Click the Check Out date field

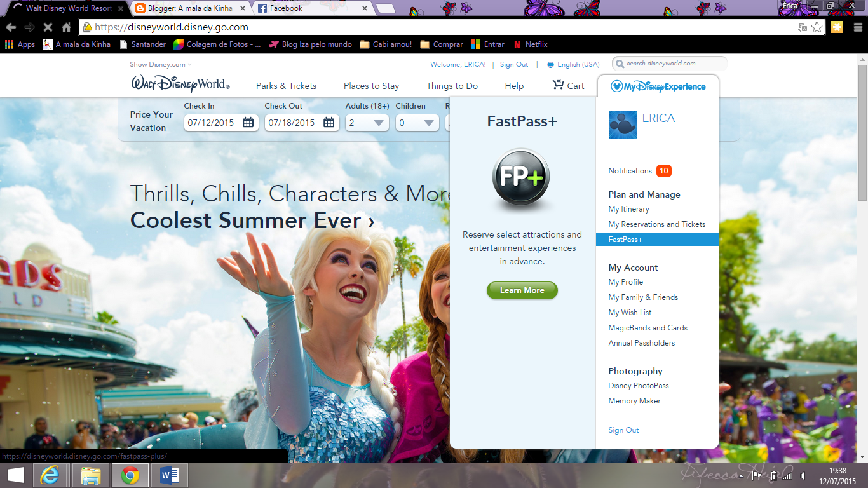pyautogui.click(x=301, y=123)
